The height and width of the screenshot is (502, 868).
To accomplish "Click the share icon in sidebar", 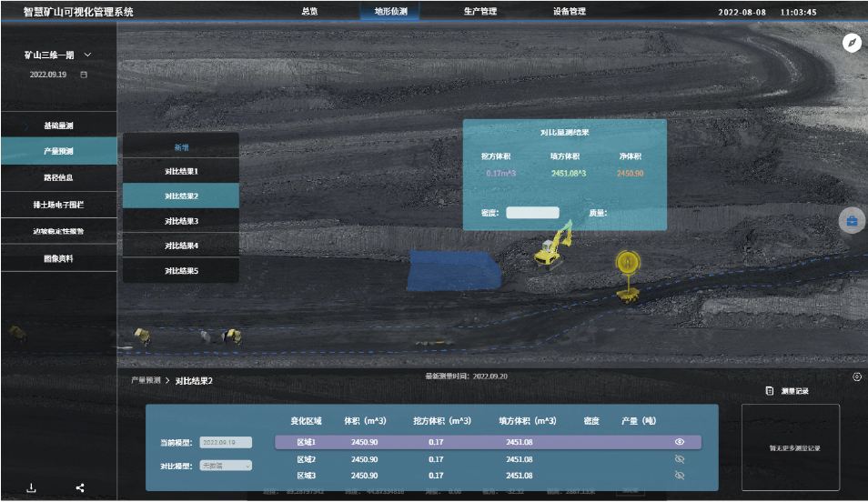I will (x=80, y=487).
